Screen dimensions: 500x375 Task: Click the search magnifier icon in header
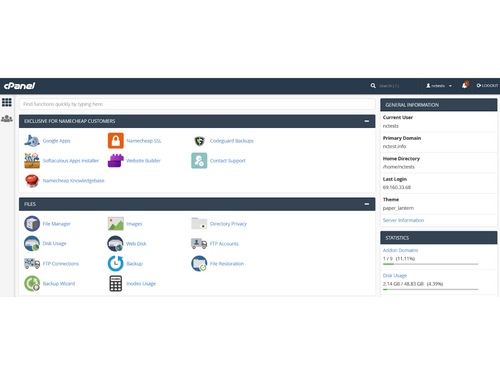pos(373,86)
